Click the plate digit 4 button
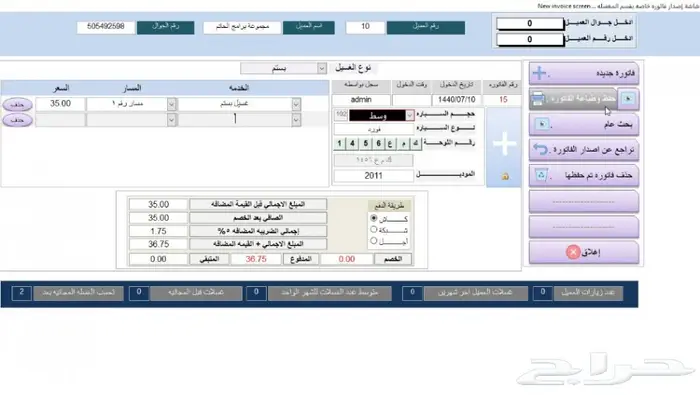Screen dimensions: 700x395 point(352,143)
